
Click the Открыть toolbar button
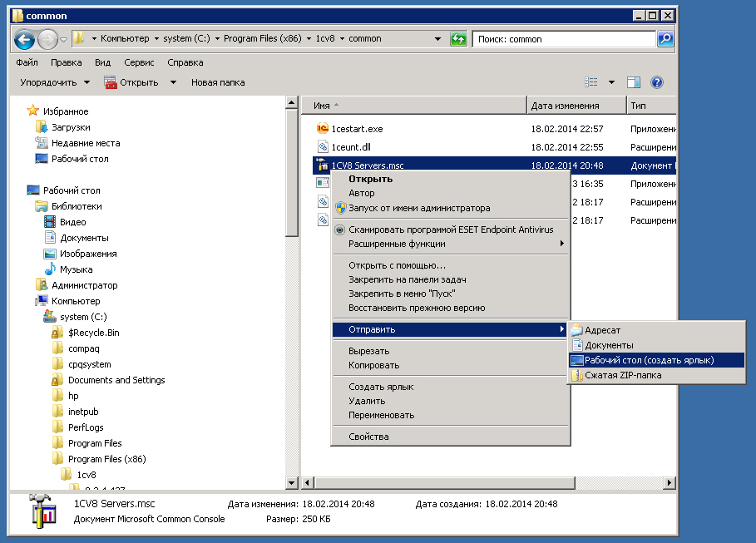[x=131, y=82]
